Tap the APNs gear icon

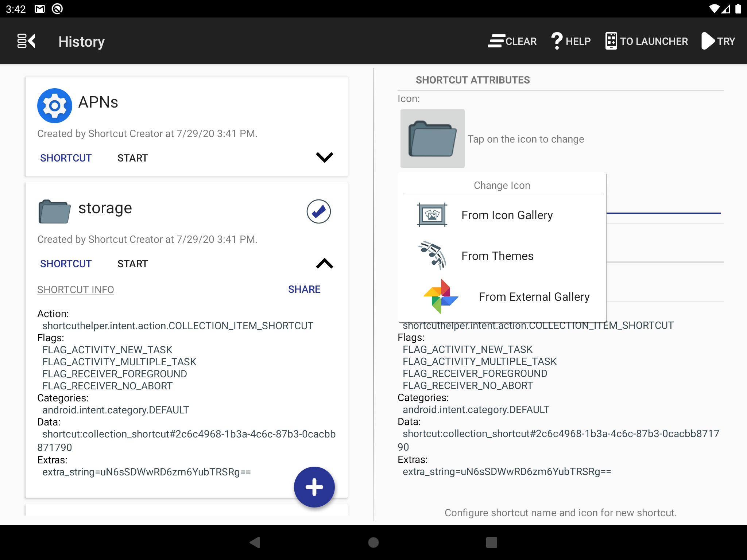click(x=55, y=106)
